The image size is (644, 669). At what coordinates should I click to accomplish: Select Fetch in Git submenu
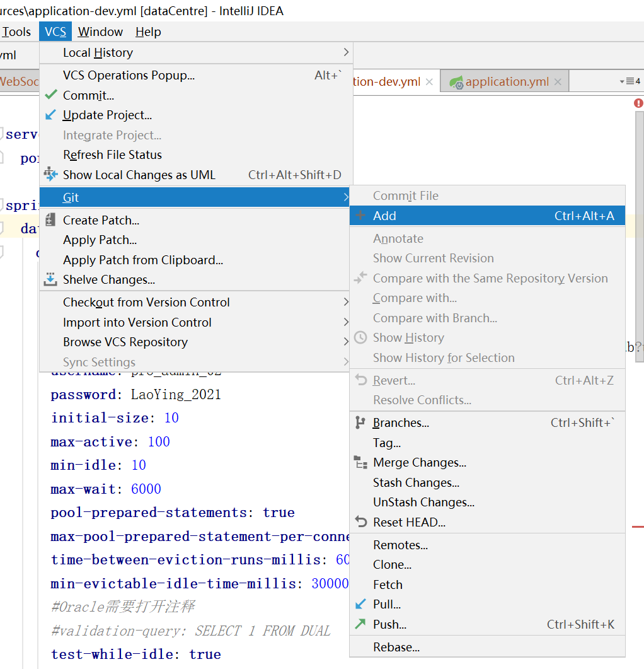tap(488, 585)
